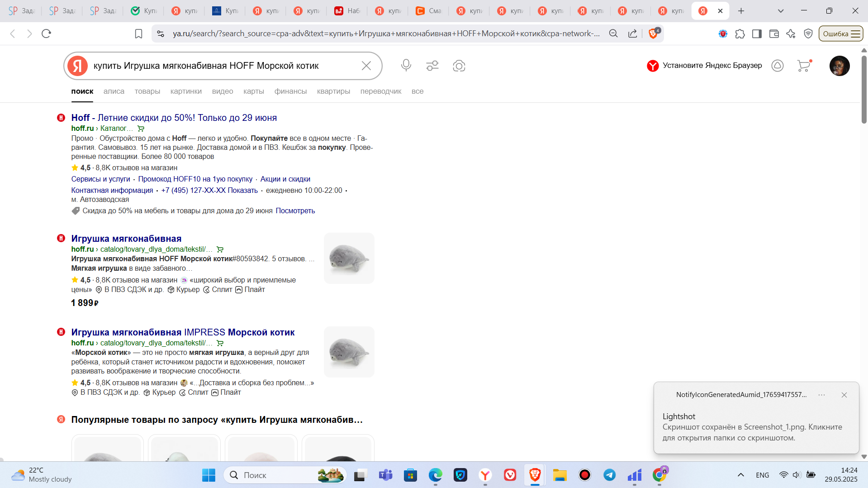Viewport: 868px width, 488px height.
Task: Click Установите Яндекс Браузер promo
Action: click(x=704, y=66)
